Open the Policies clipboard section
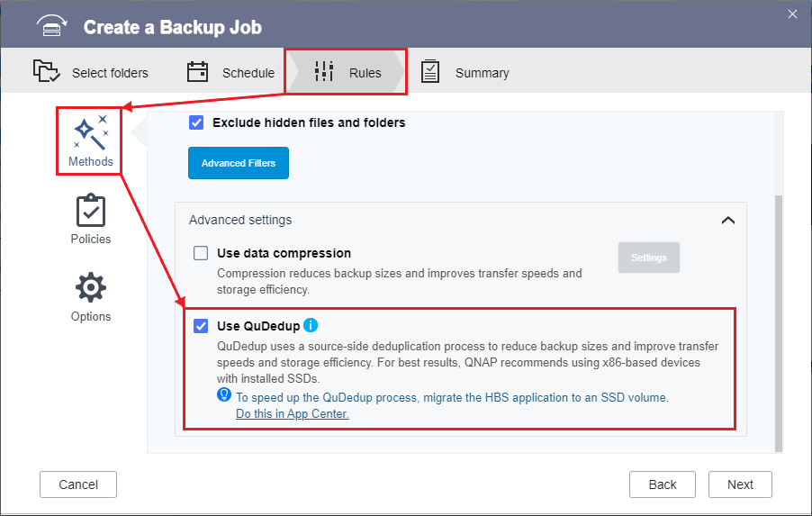812x516 pixels. [x=91, y=218]
